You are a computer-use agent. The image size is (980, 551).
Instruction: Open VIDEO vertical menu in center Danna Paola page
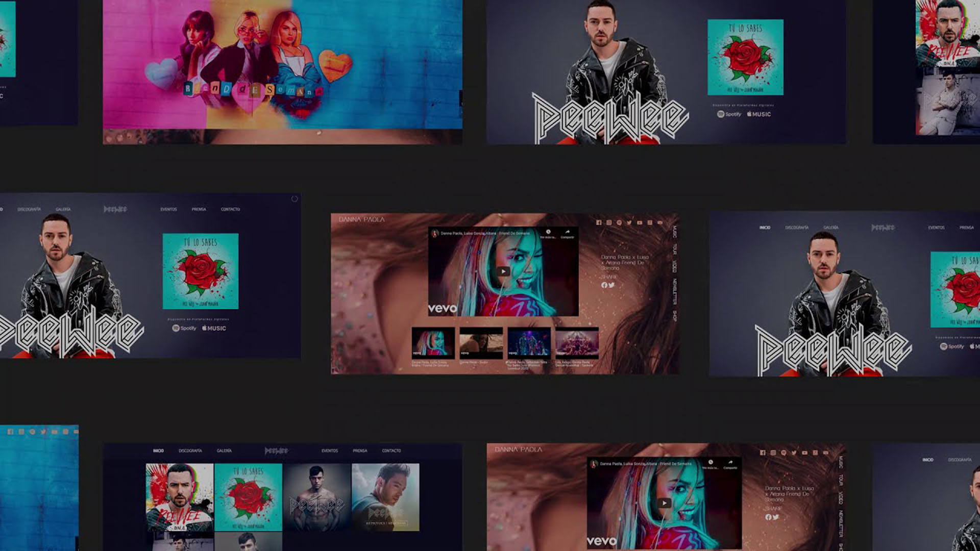tap(674, 267)
